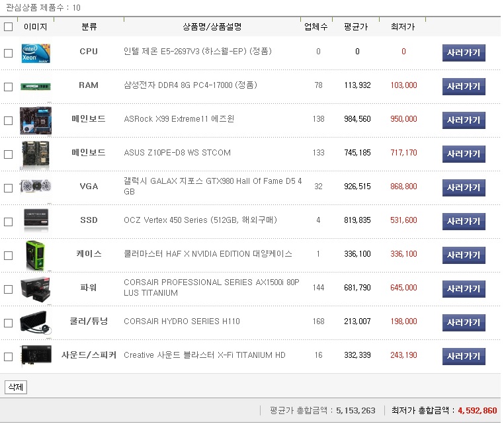Click 사러가기 for GALAX GTX980 card
The height and width of the screenshot is (426, 504).
coord(464,188)
